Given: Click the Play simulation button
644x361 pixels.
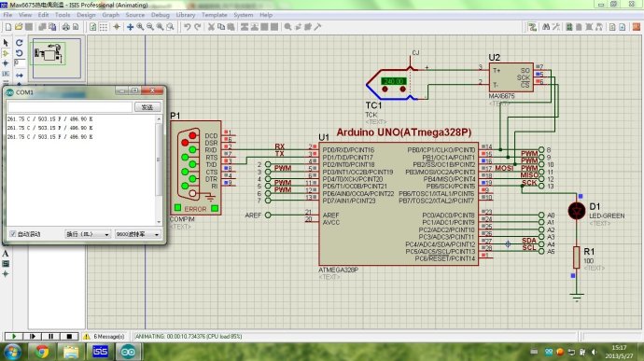Looking at the screenshot, I should point(14,337).
